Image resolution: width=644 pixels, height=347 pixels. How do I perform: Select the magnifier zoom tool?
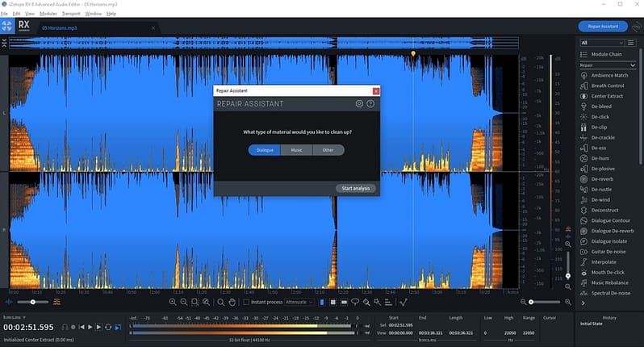pyautogui.click(x=221, y=303)
